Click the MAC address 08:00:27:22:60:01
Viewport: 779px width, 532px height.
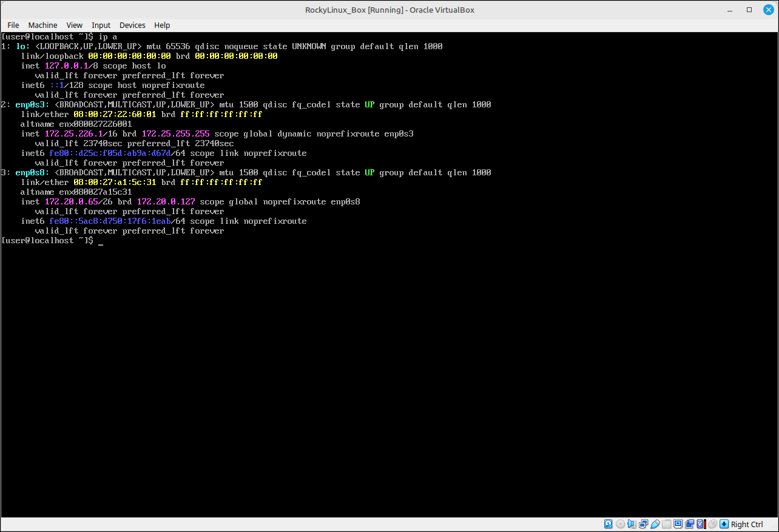pyautogui.click(x=115, y=114)
